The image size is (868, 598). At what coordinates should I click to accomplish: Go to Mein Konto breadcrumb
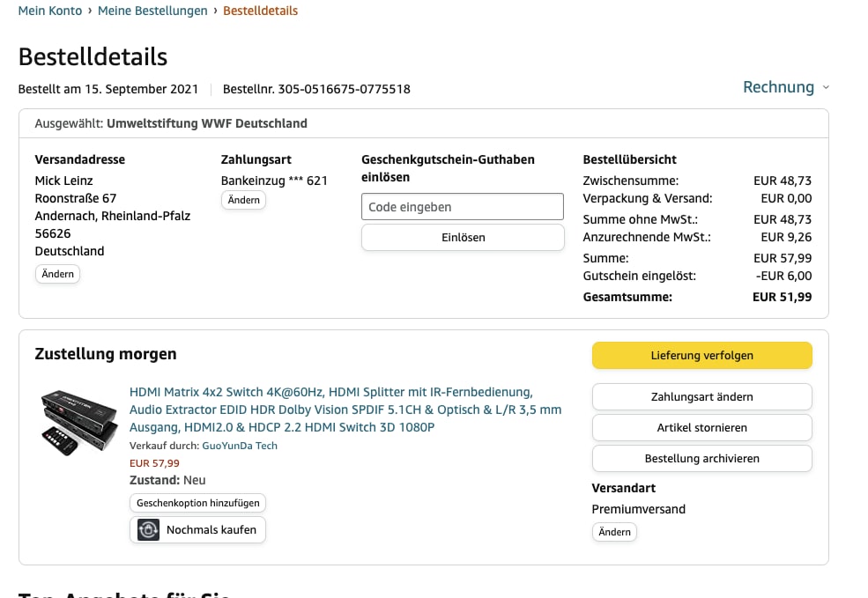[50, 11]
